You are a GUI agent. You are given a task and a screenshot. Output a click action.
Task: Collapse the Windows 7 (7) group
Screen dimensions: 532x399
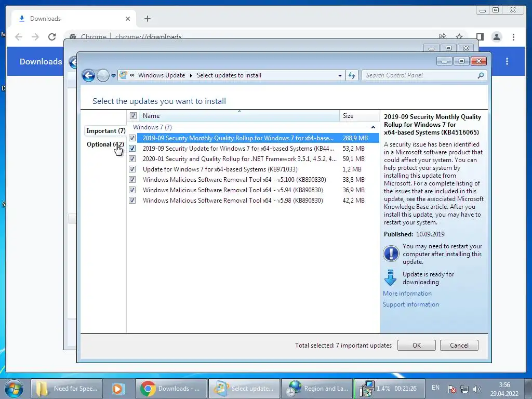click(x=373, y=127)
